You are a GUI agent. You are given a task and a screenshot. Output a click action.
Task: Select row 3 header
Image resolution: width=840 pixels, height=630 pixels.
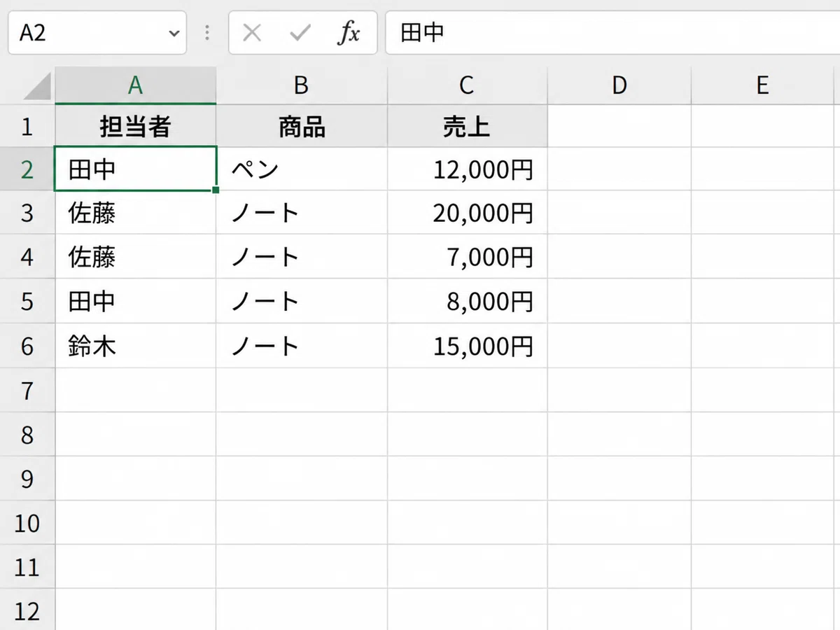pyautogui.click(x=27, y=213)
